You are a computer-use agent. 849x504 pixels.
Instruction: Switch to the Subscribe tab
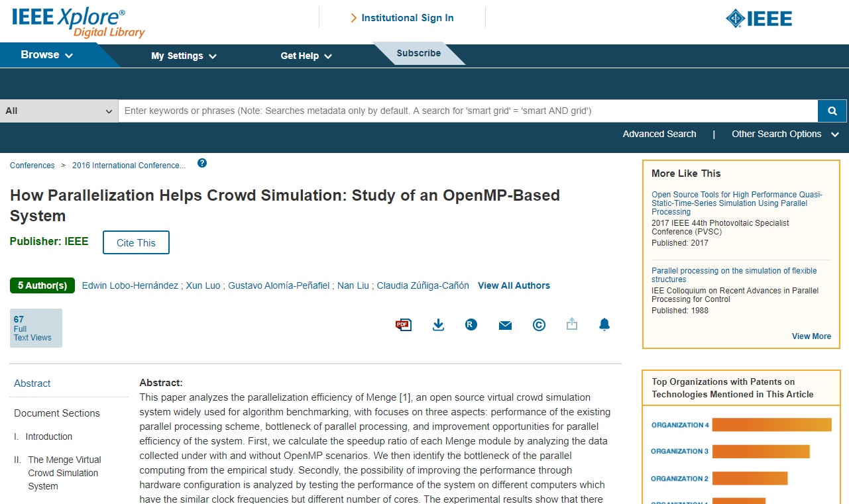(x=418, y=53)
